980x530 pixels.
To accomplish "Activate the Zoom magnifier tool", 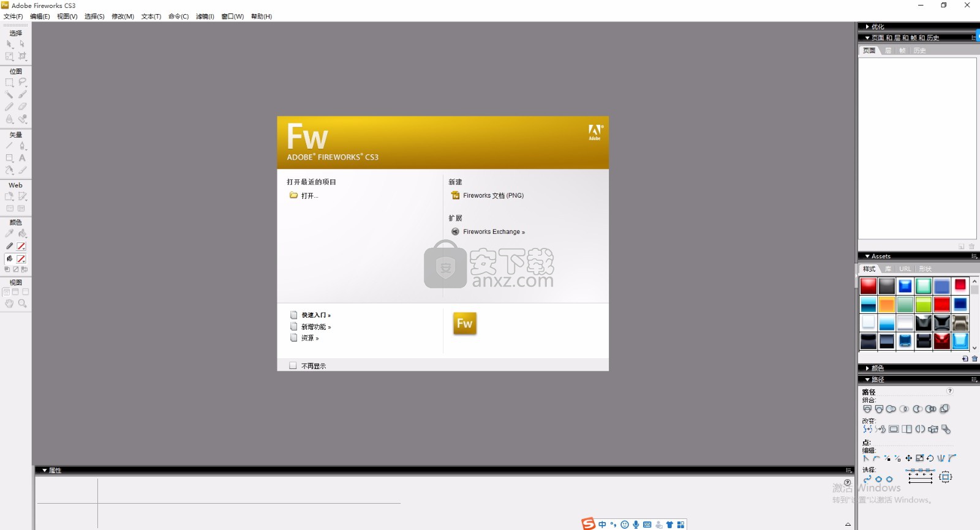I will click(x=22, y=304).
